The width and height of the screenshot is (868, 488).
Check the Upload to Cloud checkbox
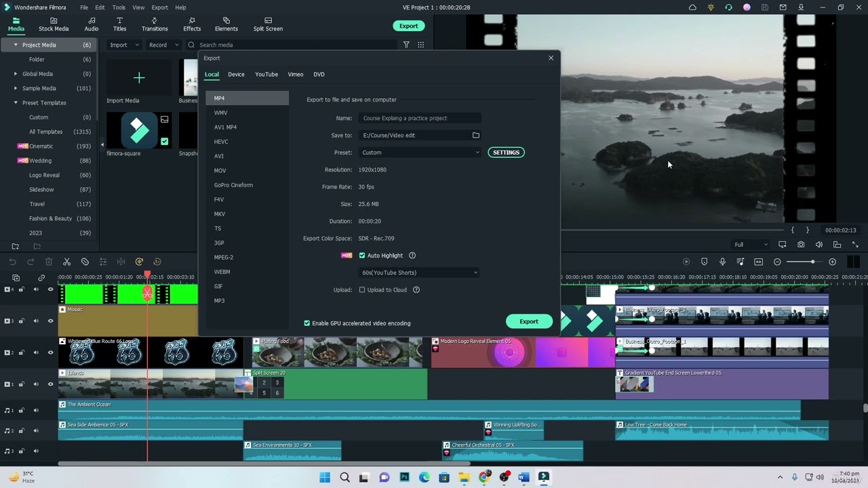click(x=362, y=289)
